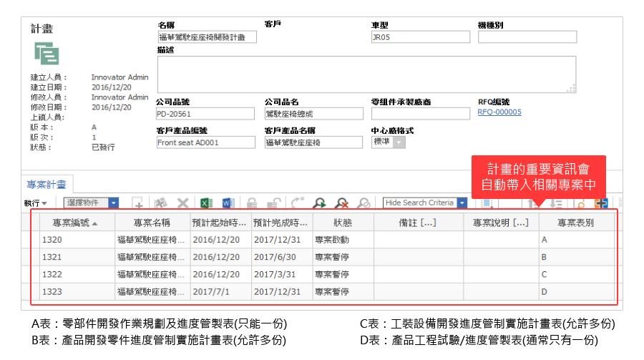Open the RFQ-000005 link

point(499,112)
